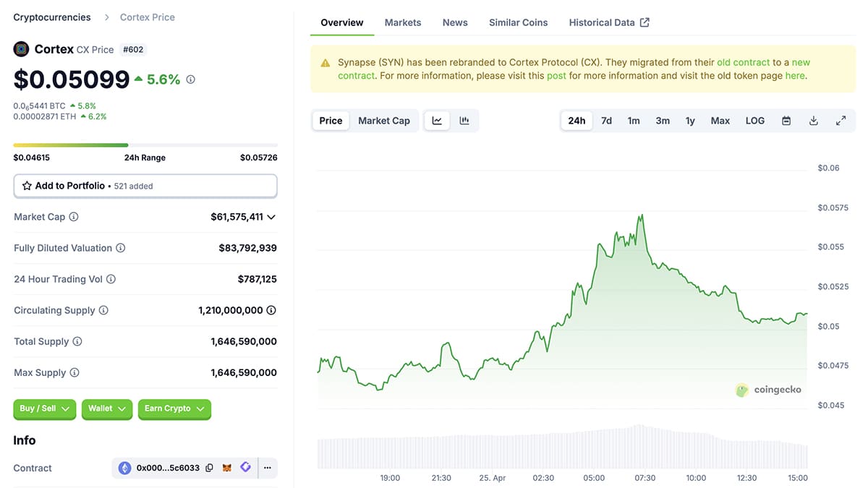Image resolution: width=868 pixels, height=488 pixels.
Task: Open the Historical Data external link icon
Action: click(x=644, y=22)
